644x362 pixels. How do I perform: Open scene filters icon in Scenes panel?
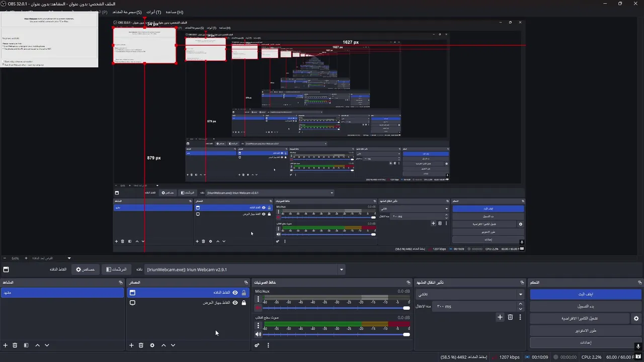coord(26,345)
